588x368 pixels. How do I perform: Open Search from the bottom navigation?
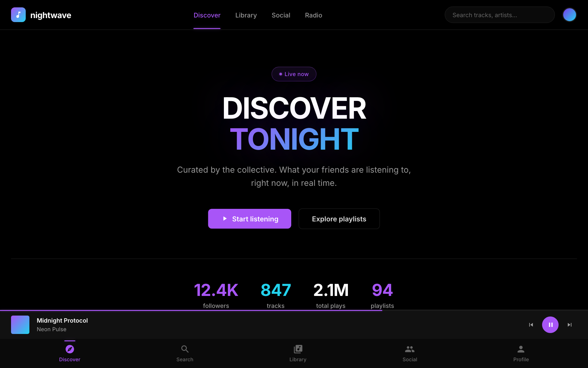[185, 353]
